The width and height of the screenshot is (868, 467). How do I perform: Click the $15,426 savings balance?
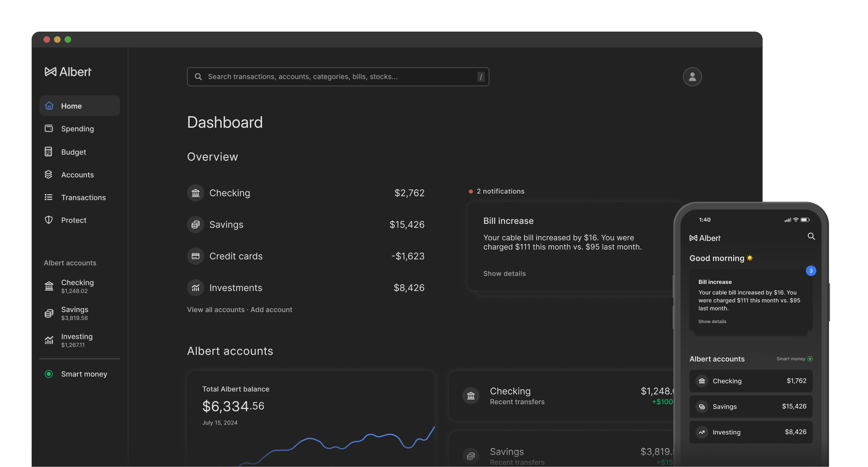[x=407, y=225]
